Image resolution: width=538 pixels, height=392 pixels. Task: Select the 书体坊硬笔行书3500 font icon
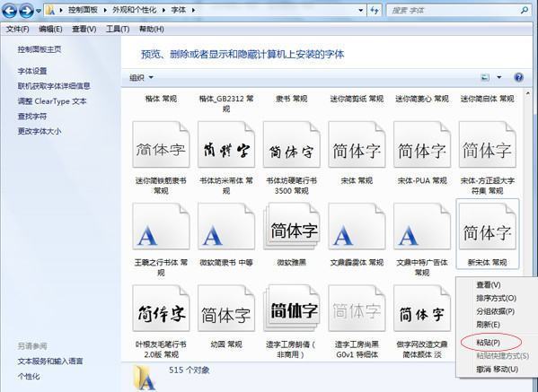pos(292,144)
